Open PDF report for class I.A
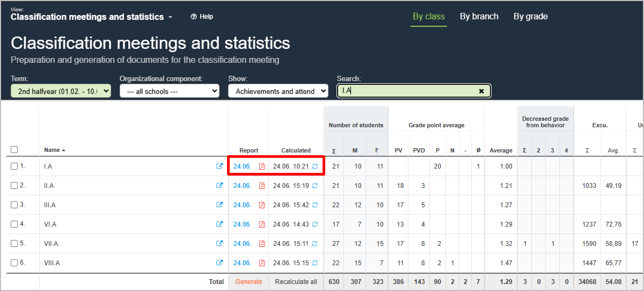The image size is (644, 291). [262, 166]
